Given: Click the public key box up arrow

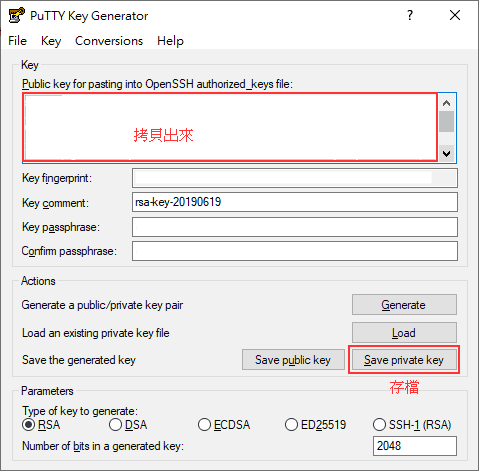Looking at the screenshot, I should tap(447, 103).
